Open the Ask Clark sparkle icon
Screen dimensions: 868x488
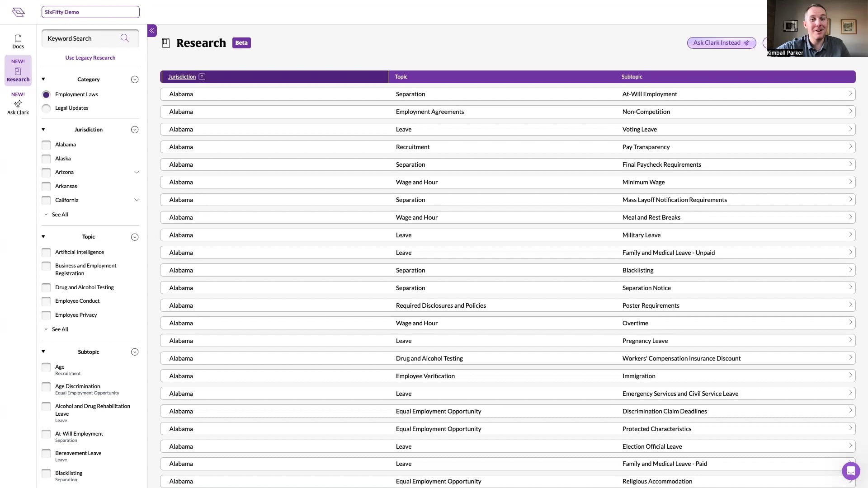pos(18,104)
